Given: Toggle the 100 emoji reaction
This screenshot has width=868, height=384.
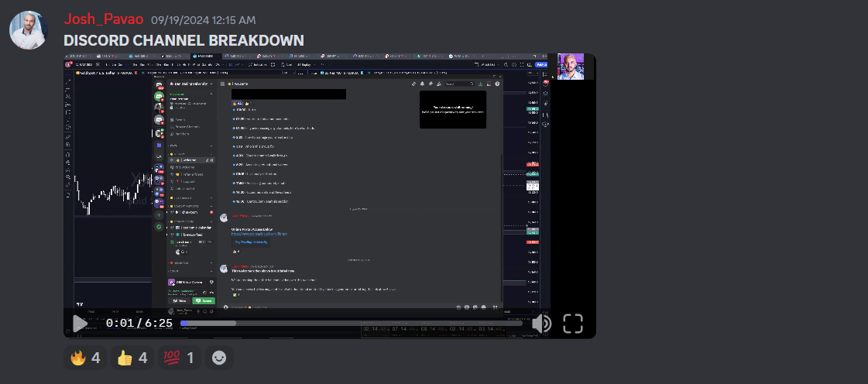Looking at the screenshot, I should tap(180, 358).
